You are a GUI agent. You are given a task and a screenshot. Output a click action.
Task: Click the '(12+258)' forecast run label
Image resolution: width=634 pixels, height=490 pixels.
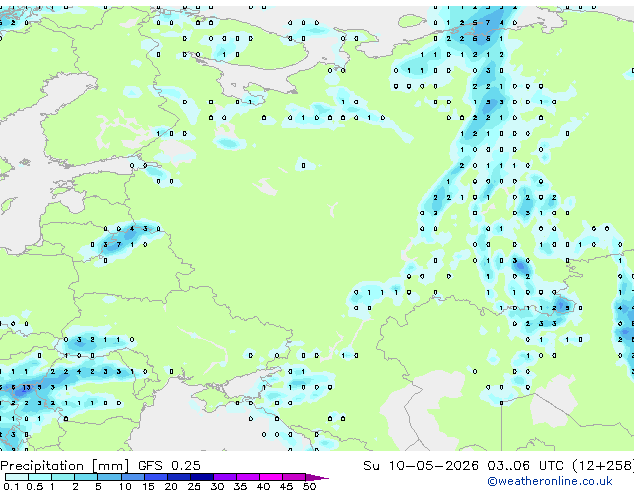coord(603,466)
